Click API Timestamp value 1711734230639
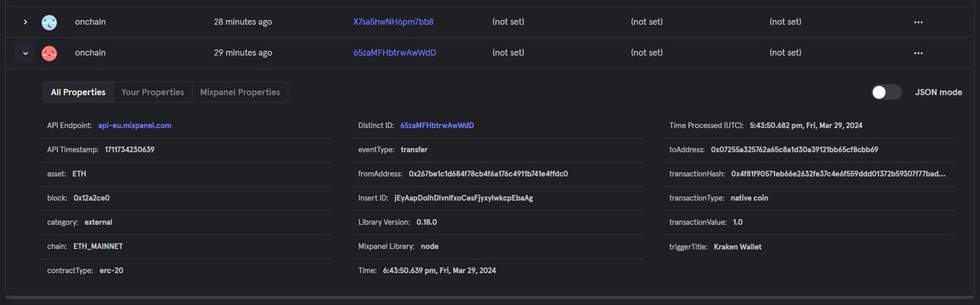 pyautogui.click(x=130, y=150)
